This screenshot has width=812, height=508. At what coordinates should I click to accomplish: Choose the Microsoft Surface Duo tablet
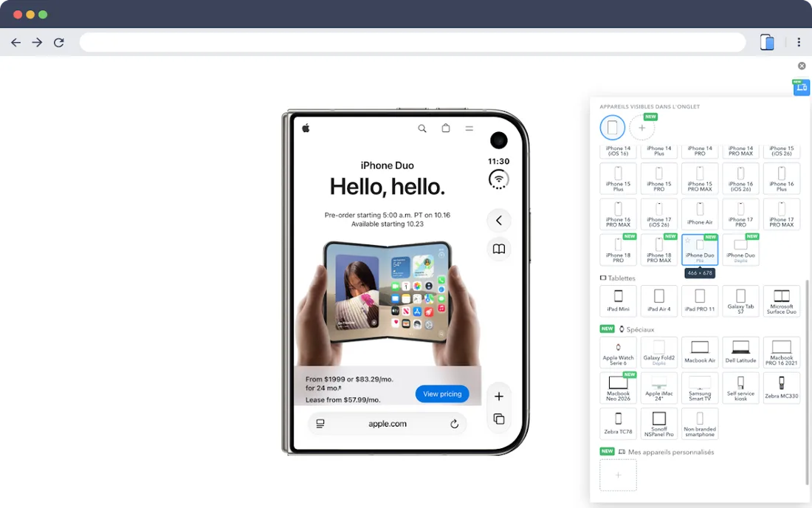click(782, 301)
